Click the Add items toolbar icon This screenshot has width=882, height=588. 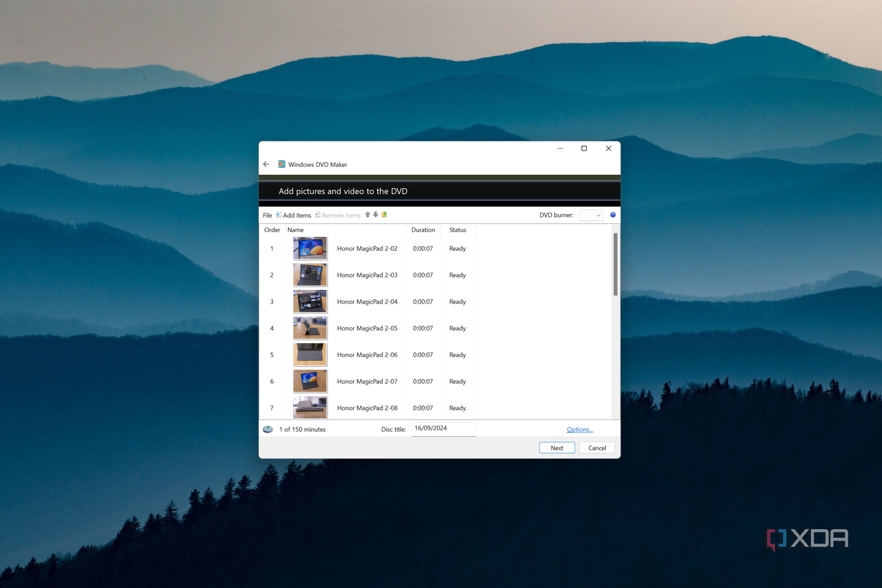(278, 215)
